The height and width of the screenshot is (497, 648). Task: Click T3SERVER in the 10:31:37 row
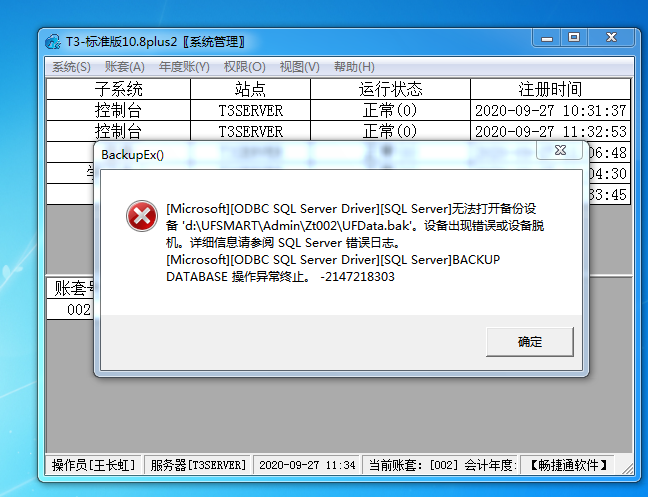pyautogui.click(x=250, y=110)
